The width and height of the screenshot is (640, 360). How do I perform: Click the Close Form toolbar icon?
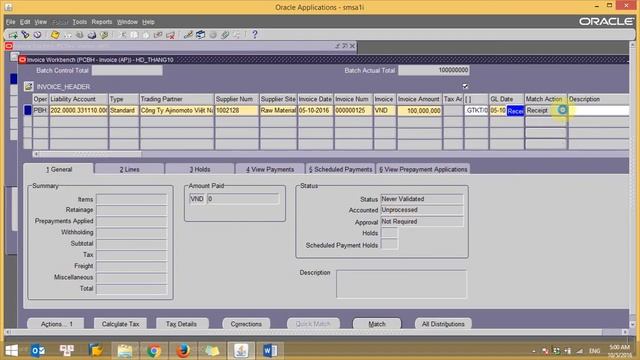[x=104, y=35]
